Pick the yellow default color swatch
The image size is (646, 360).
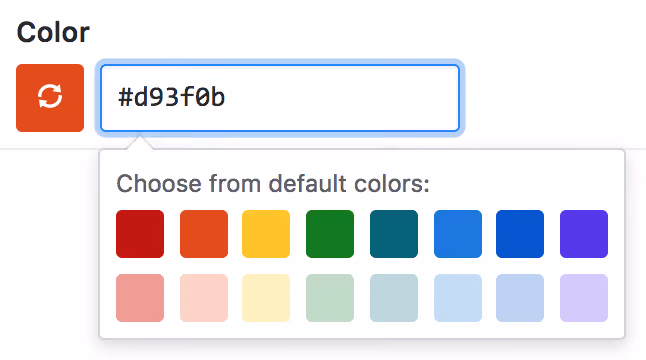coord(266,234)
